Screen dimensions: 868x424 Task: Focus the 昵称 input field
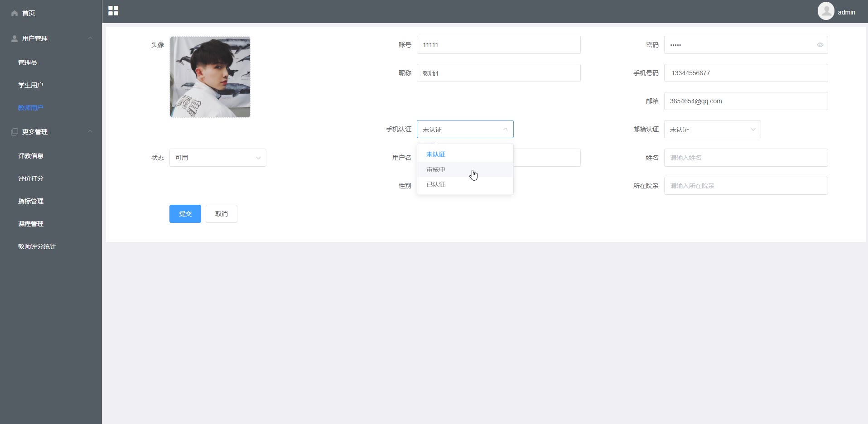click(499, 73)
